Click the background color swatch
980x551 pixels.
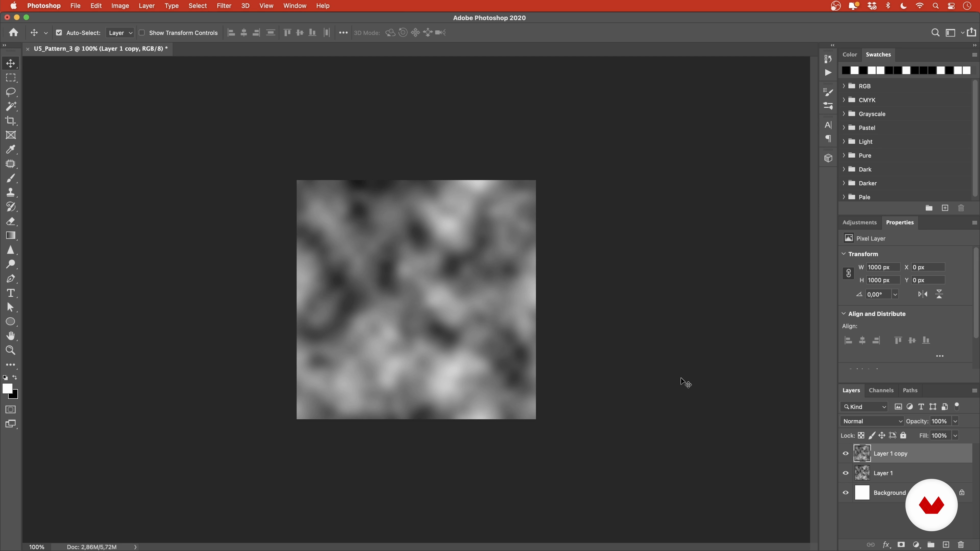[x=15, y=396]
